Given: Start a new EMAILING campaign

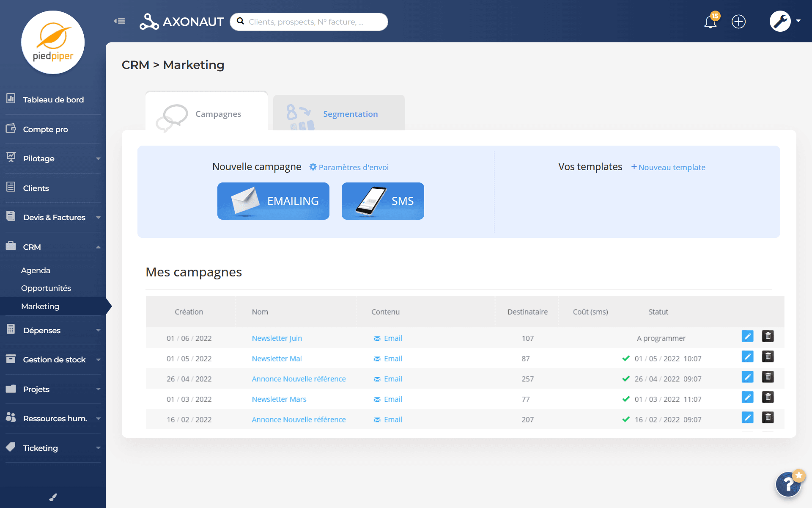Looking at the screenshot, I should [x=273, y=201].
